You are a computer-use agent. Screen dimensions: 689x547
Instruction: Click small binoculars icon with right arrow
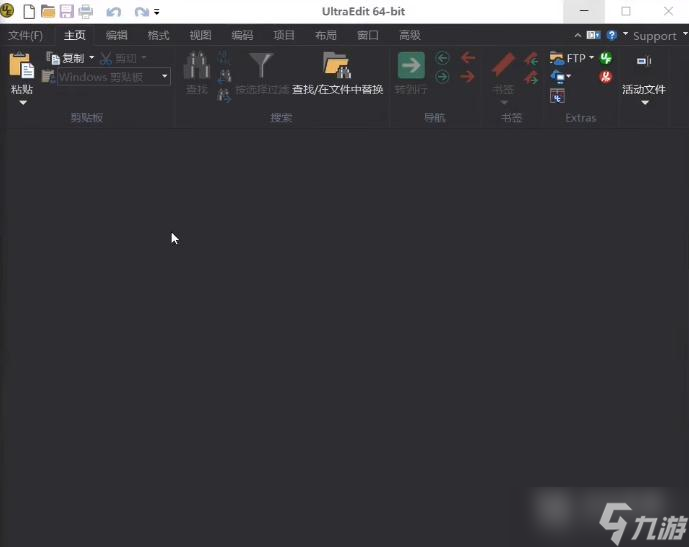pos(224,95)
